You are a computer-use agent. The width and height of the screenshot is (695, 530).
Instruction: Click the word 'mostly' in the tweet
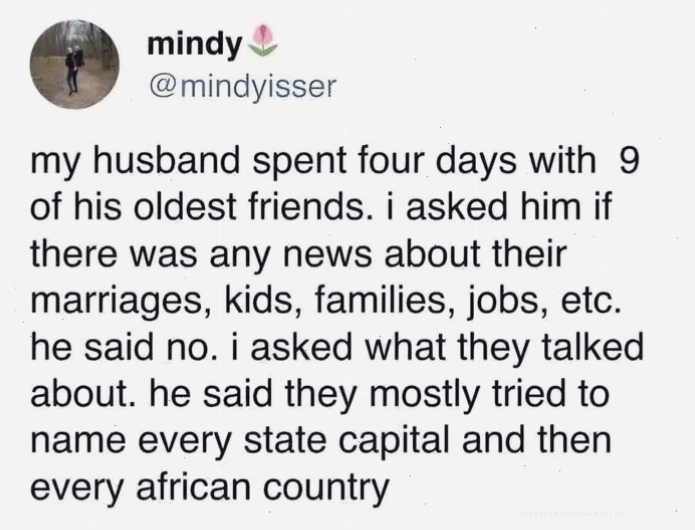[x=424, y=395]
